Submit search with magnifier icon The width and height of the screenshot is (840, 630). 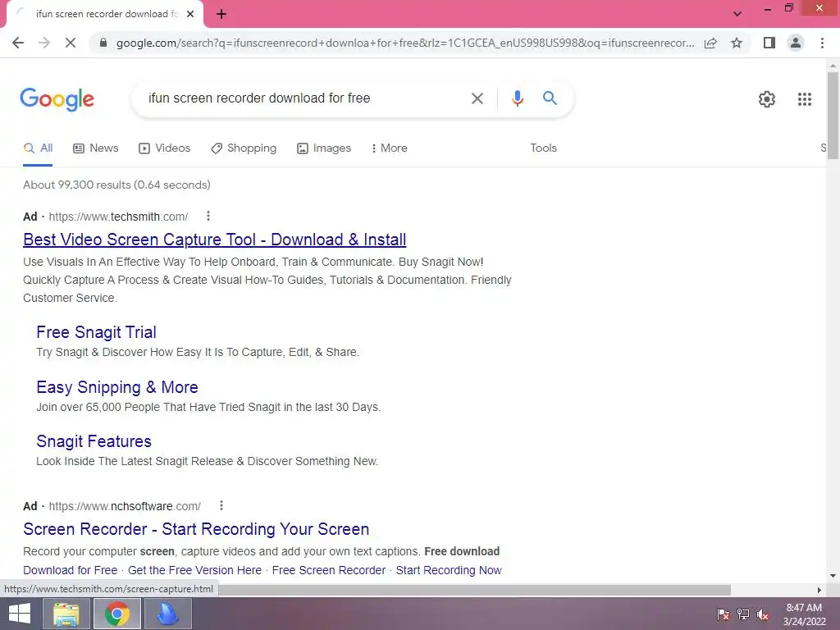pos(550,98)
